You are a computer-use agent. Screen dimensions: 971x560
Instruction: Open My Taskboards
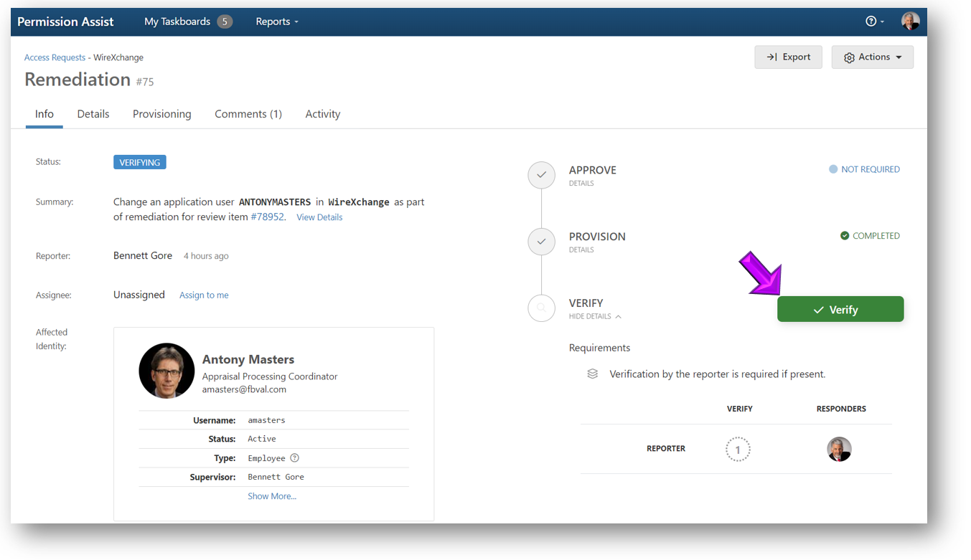tap(187, 22)
